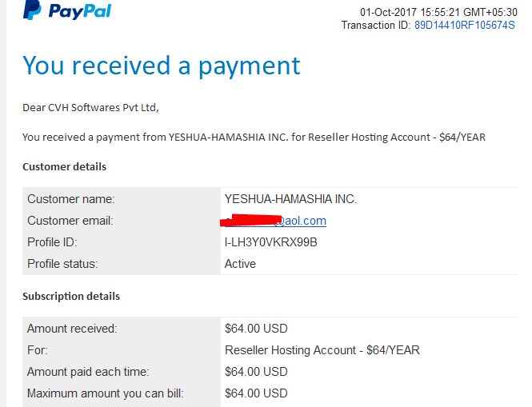The width and height of the screenshot is (532, 407).
Task: Click the payment description sentence from YESHUA-HAMASHIA
Action: 254,138
